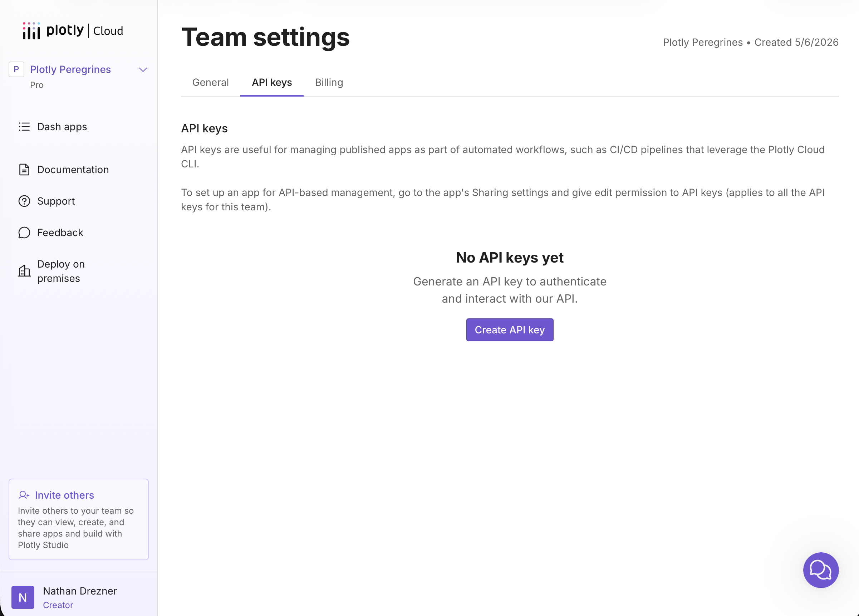Screen dimensions: 859x616
Task: Click the Create API key button
Action: [x=510, y=329]
